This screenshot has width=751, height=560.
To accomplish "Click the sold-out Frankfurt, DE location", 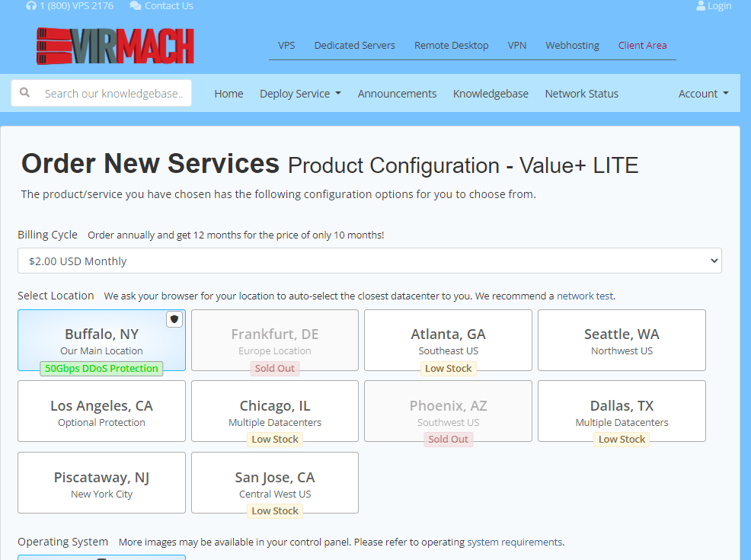I will click(275, 340).
